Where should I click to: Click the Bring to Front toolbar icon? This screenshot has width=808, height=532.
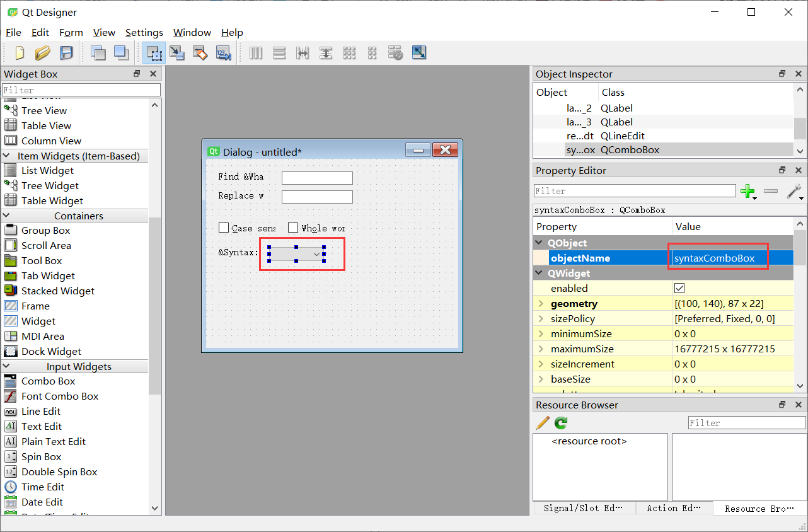(121, 53)
